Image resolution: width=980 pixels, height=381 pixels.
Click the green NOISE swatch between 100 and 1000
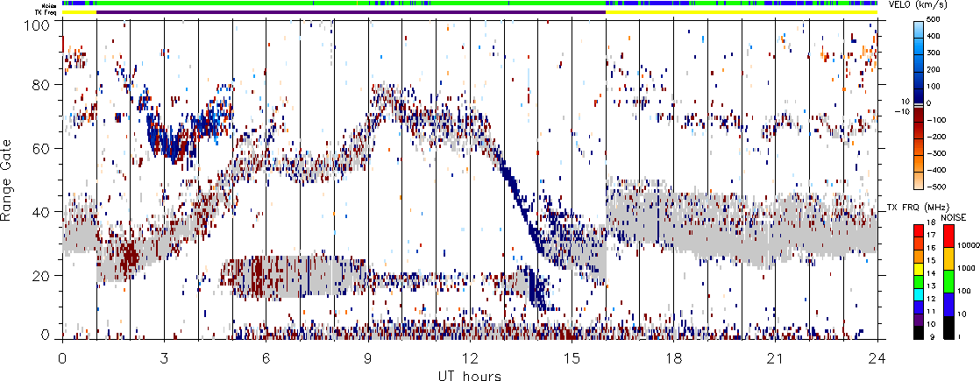[x=948, y=281]
